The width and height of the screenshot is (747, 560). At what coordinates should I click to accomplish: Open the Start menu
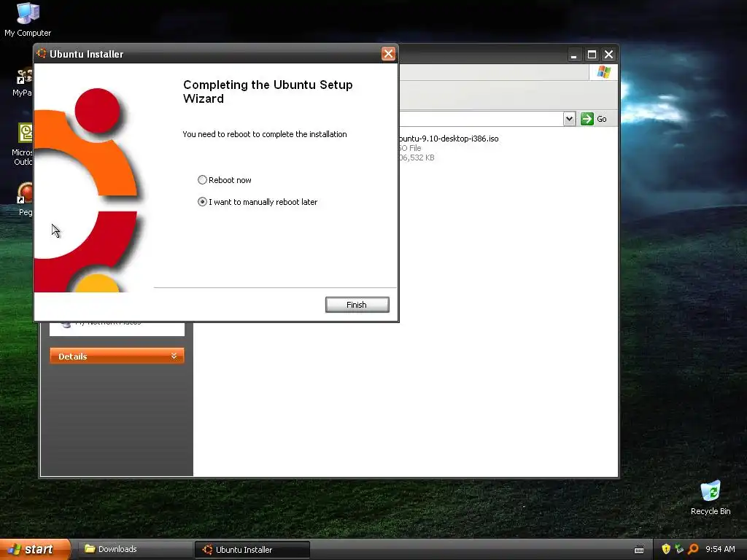point(35,549)
